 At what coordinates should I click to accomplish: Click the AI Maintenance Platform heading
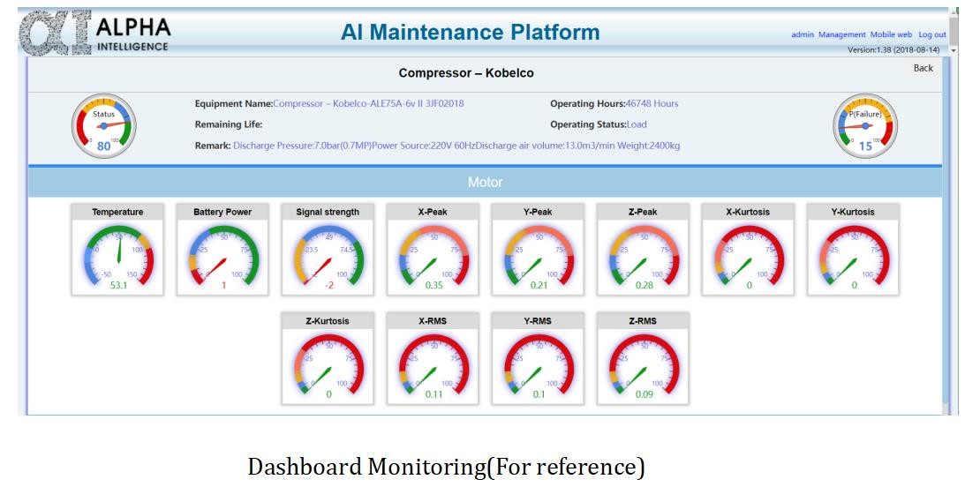pos(470,32)
